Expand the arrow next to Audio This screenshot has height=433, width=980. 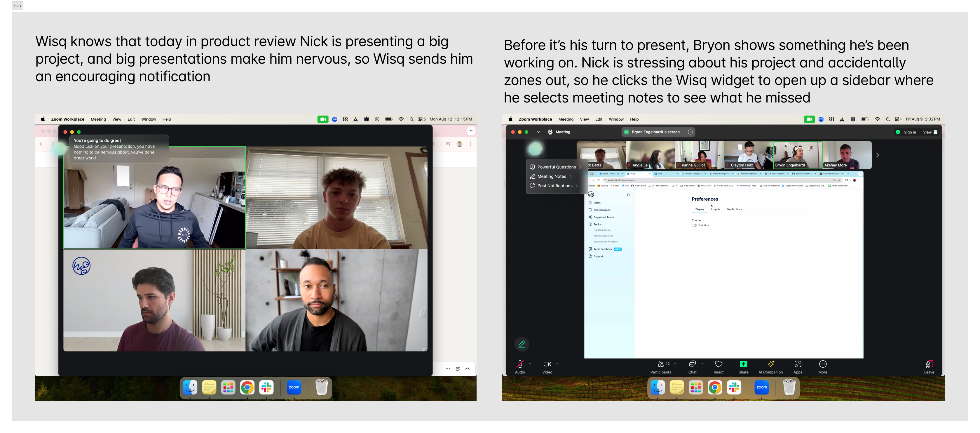[530, 364]
